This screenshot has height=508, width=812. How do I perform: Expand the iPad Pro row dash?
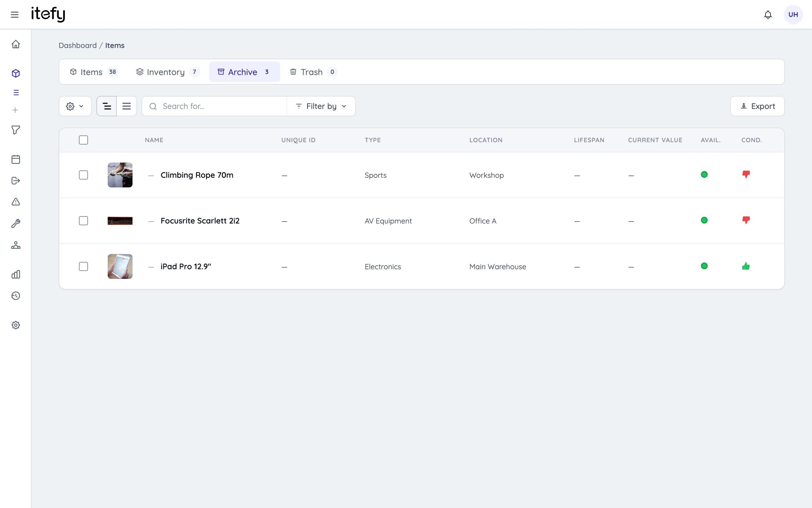(x=151, y=267)
